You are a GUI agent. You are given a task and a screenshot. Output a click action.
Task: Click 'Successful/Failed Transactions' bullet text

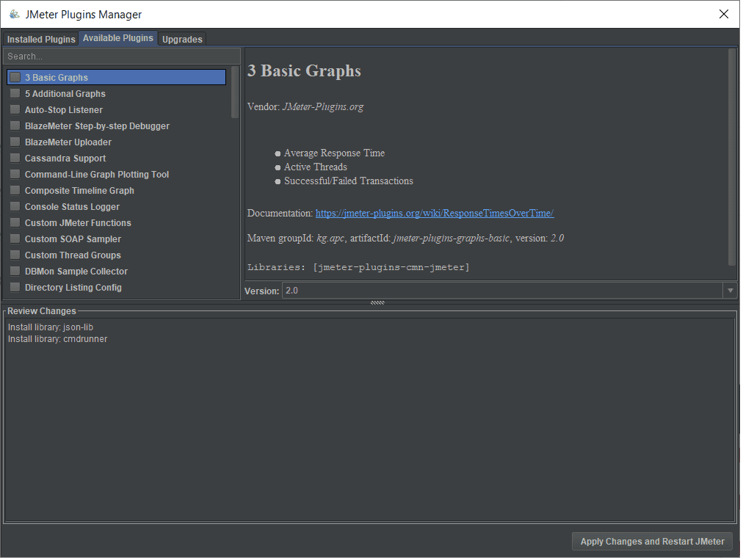click(x=349, y=181)
